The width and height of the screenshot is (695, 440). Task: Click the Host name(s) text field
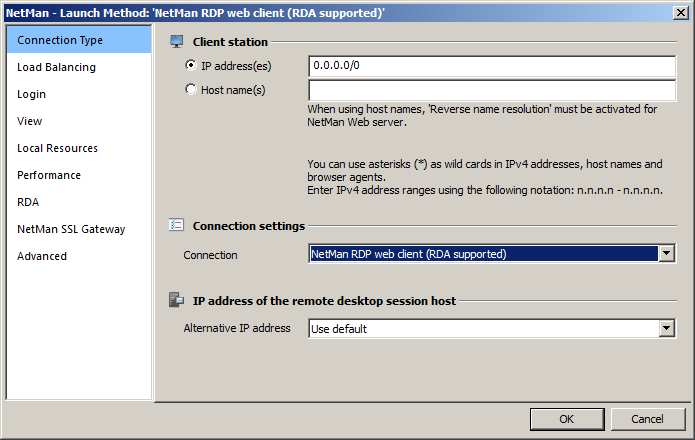[493, 90]
